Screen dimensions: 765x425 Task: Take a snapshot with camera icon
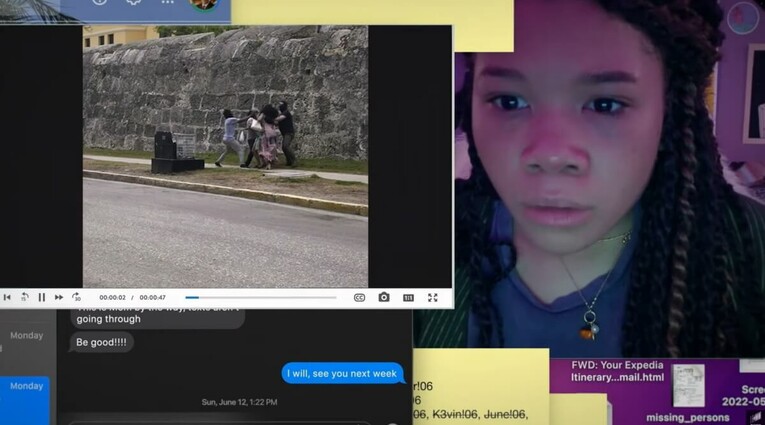pos(384,297)
